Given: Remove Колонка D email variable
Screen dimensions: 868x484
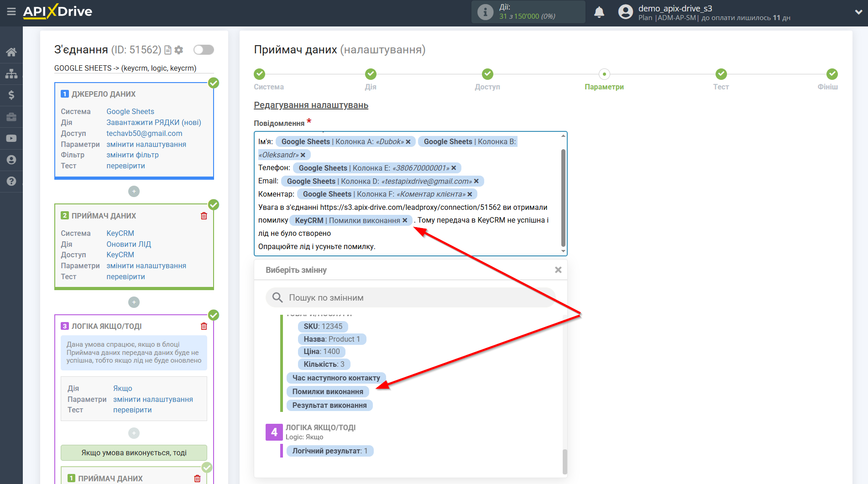Looking at the screenshot, I should (476, 181).
